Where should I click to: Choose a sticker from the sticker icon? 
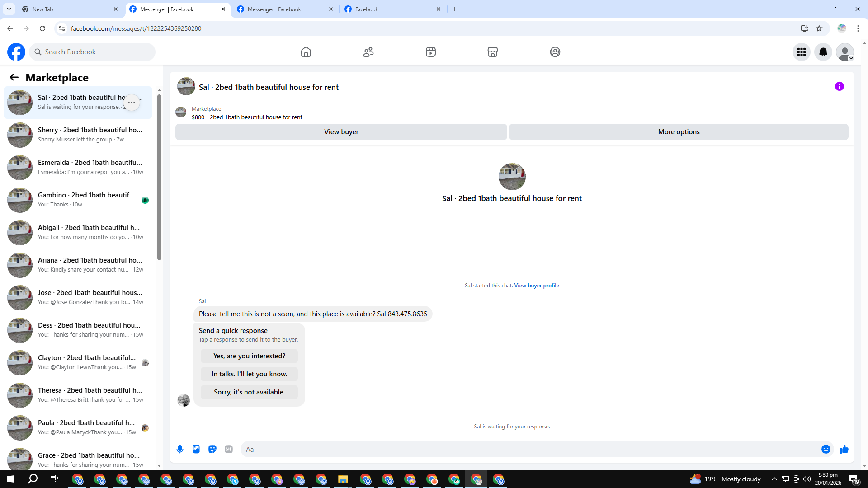point(212,449)
